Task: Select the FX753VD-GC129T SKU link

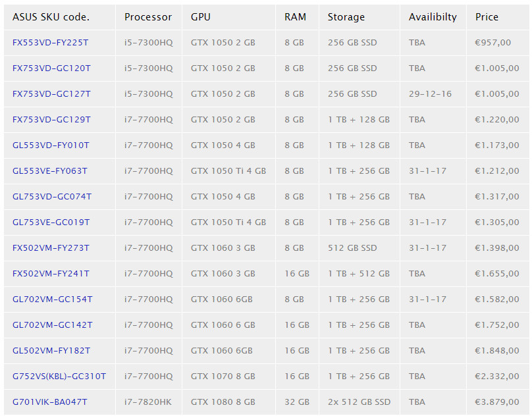Action: [51, 120]
